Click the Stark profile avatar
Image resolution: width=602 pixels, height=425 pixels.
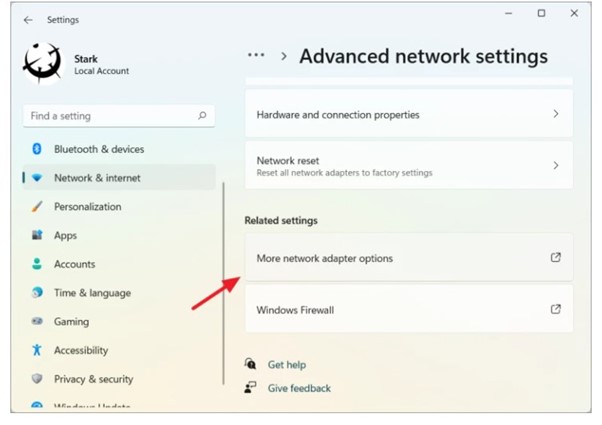point(44,64)
